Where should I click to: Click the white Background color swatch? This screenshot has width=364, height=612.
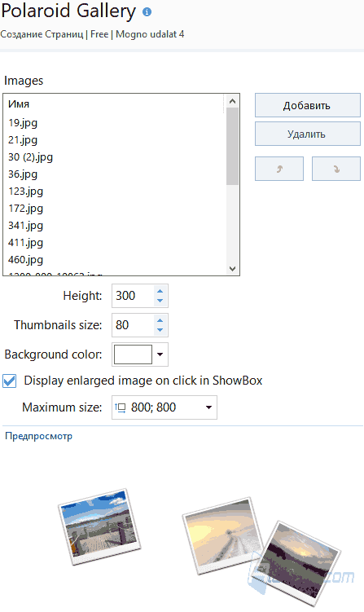point(133,354)
